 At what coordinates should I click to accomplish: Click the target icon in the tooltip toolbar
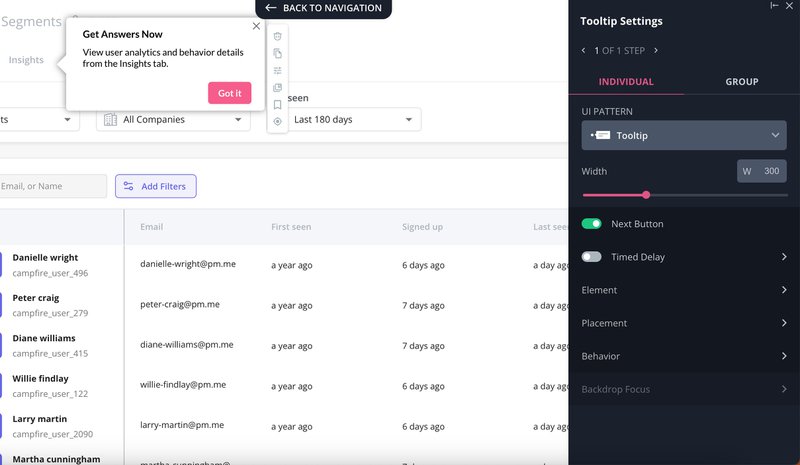(x=278, y=121)
